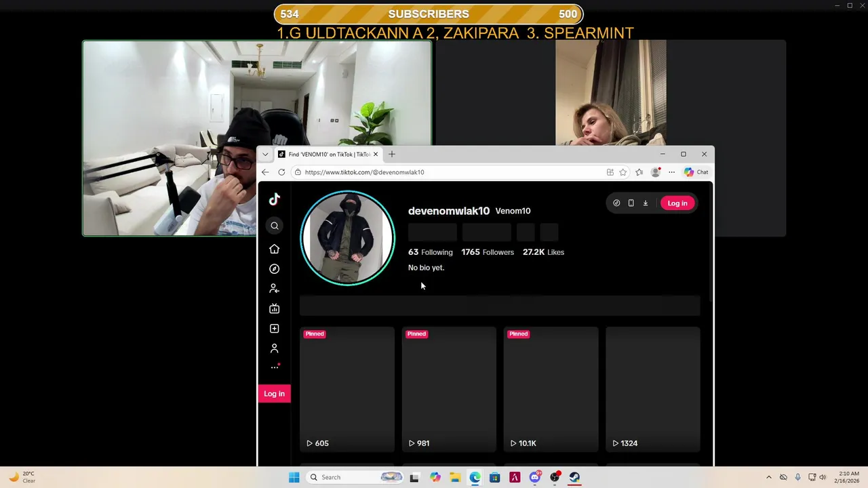Open the Copilot Chat button
The height and width of the screenshot is (488, 868).
(x=696, y=172)
